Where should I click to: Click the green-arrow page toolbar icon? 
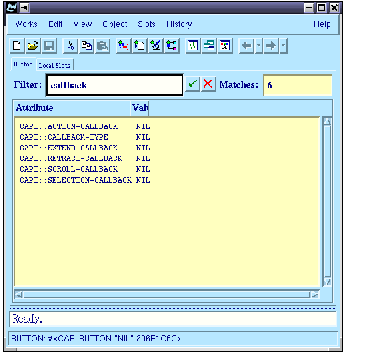(x=139, y=45)
